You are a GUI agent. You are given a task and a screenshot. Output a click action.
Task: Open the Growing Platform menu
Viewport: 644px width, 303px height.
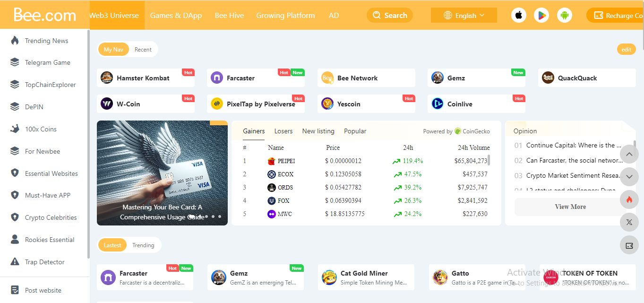point(285,15)
